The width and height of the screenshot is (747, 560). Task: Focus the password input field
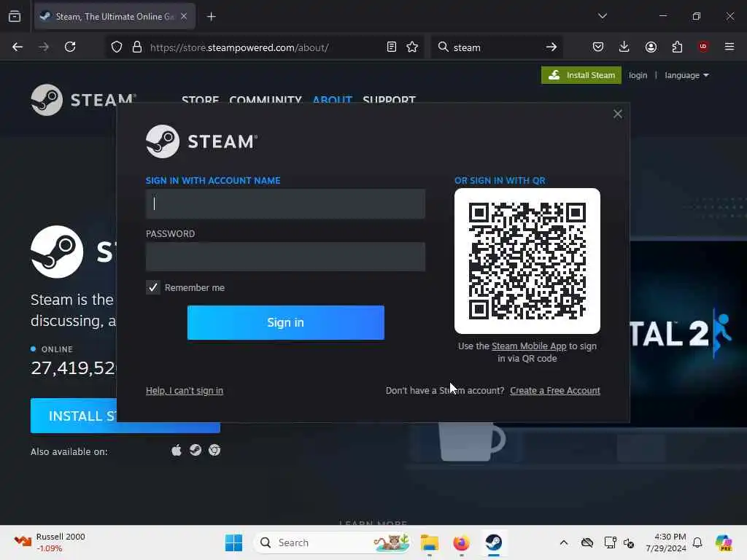click(285, 257)
